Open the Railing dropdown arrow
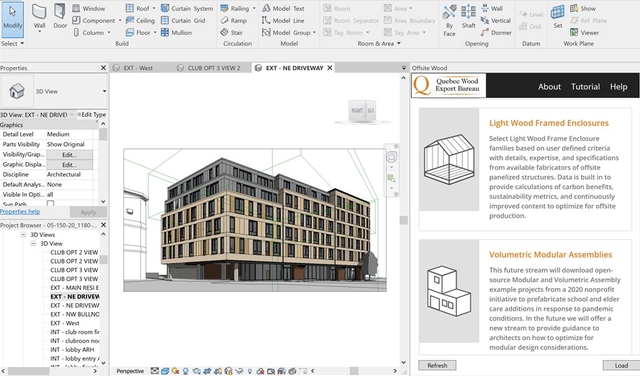The height and width of the screenshot is (376, 640). coord(254,8)
